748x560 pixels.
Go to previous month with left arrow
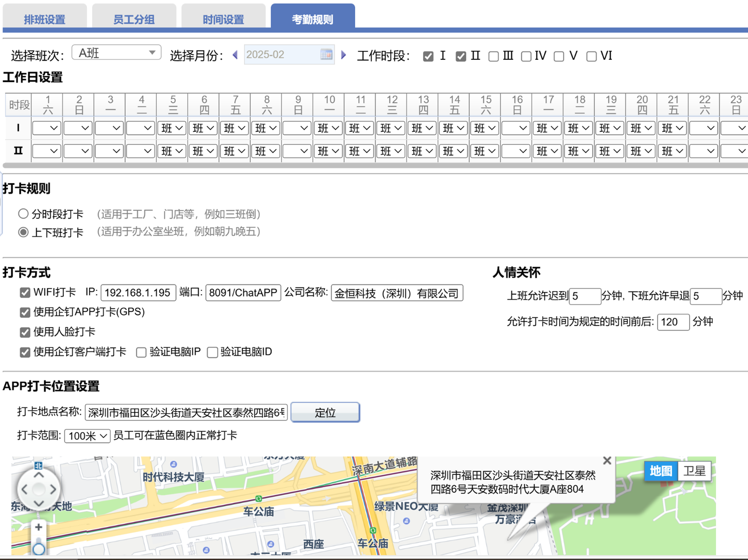[x=235, y=55]
